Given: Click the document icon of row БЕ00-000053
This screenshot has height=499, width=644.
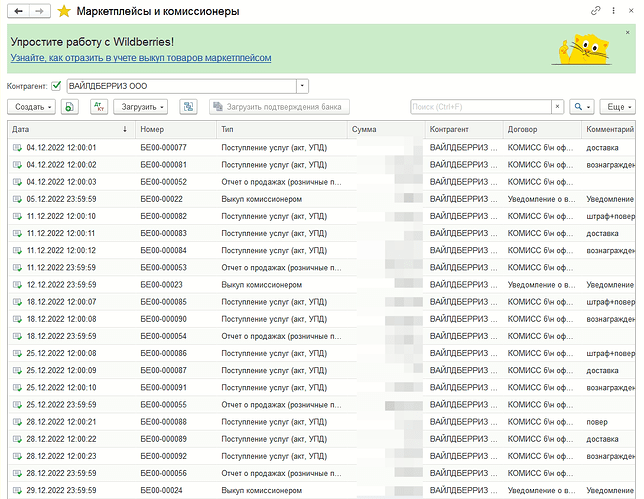Looking at the screenshot, I should [17, 268].
